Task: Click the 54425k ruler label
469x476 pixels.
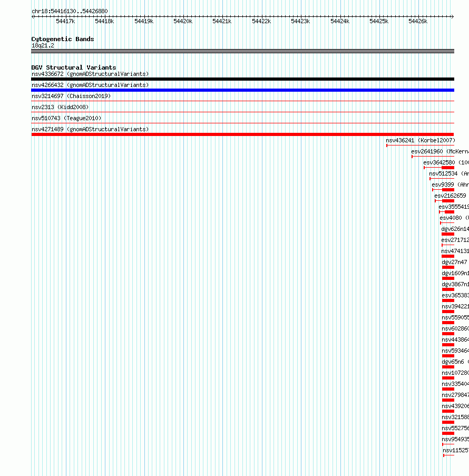Action: coord(379,21)
